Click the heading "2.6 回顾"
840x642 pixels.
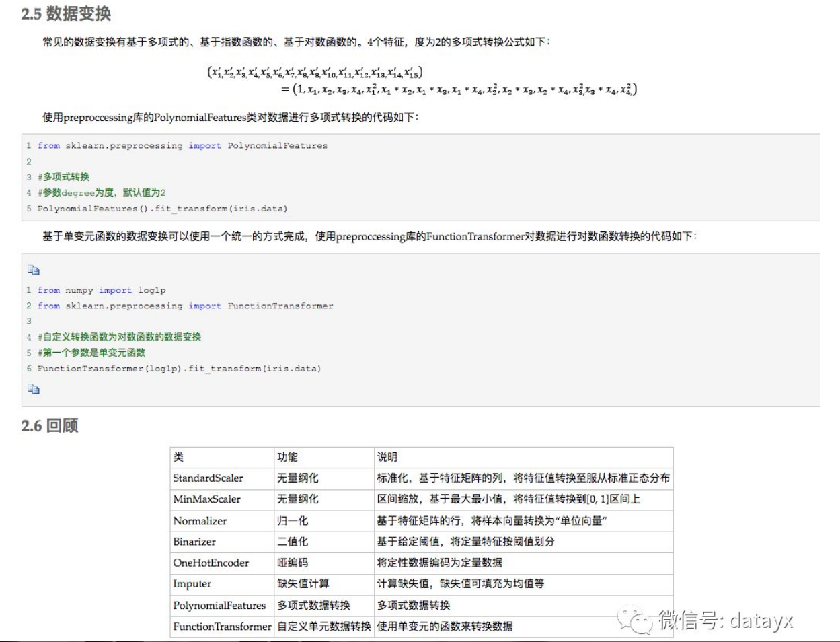coord(50,425)
